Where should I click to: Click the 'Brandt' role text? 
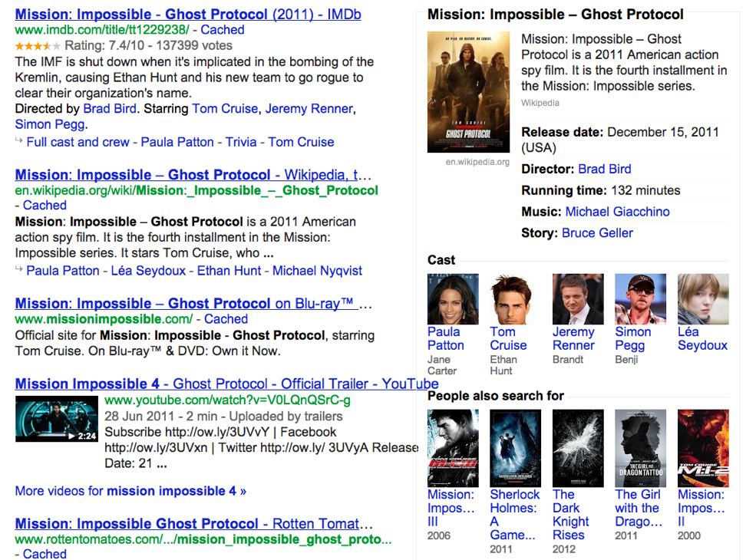click(x=568, y=360)
